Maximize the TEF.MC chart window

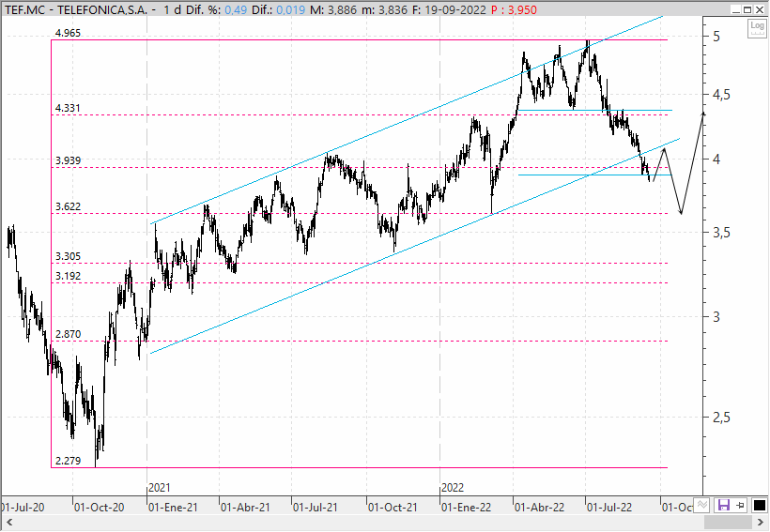747,9
